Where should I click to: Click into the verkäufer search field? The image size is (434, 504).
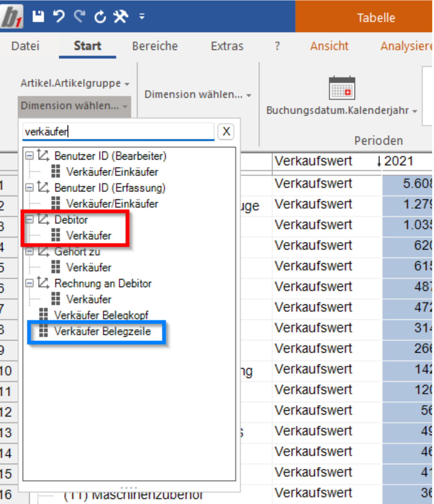[x=118, y=132]
